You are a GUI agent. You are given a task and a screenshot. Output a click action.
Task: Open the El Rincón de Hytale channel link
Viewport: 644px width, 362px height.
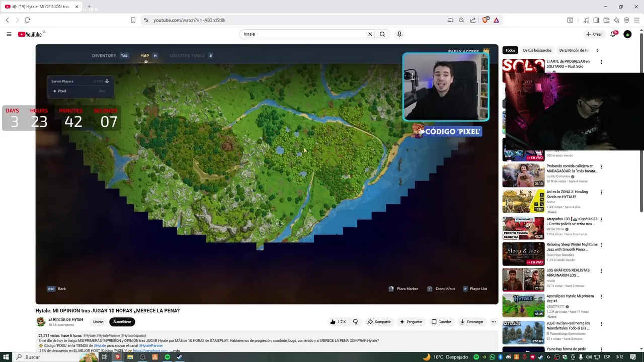66,319
